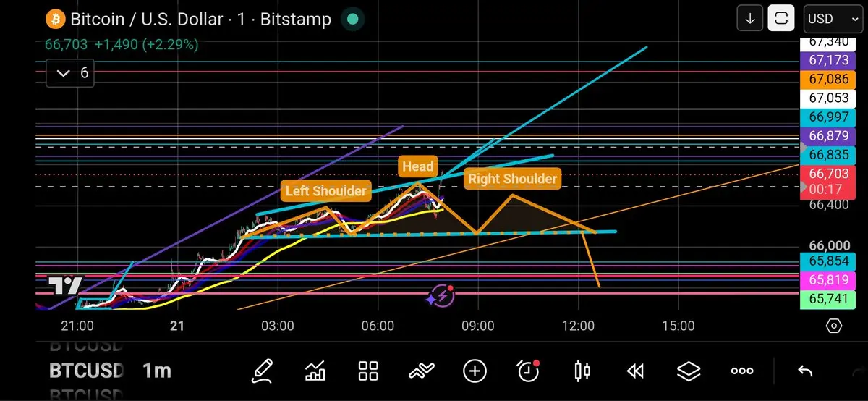This screenshot has height=401, width=868.
Task: Open the compare symbols line icon
Action: [x=421, y=372]
